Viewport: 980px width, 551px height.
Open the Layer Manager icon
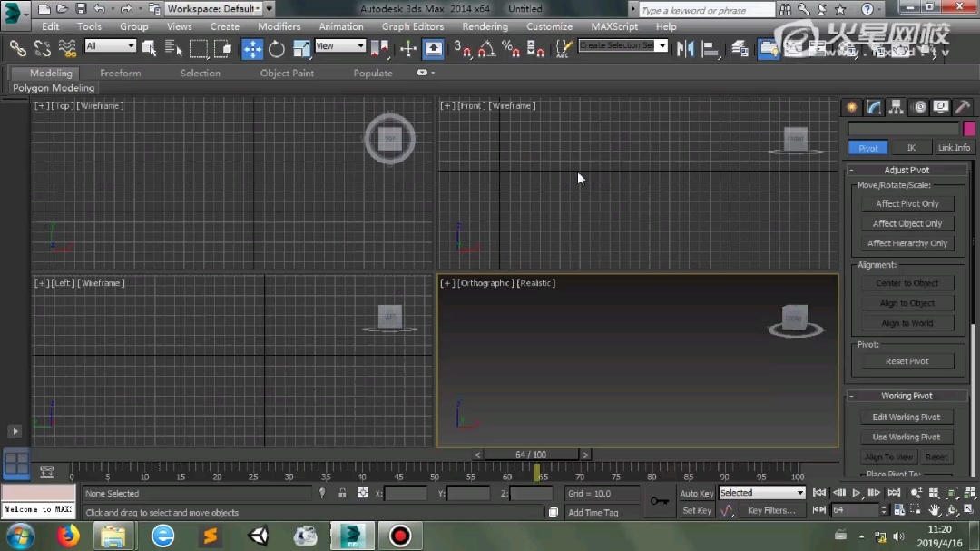pos(740,48)
